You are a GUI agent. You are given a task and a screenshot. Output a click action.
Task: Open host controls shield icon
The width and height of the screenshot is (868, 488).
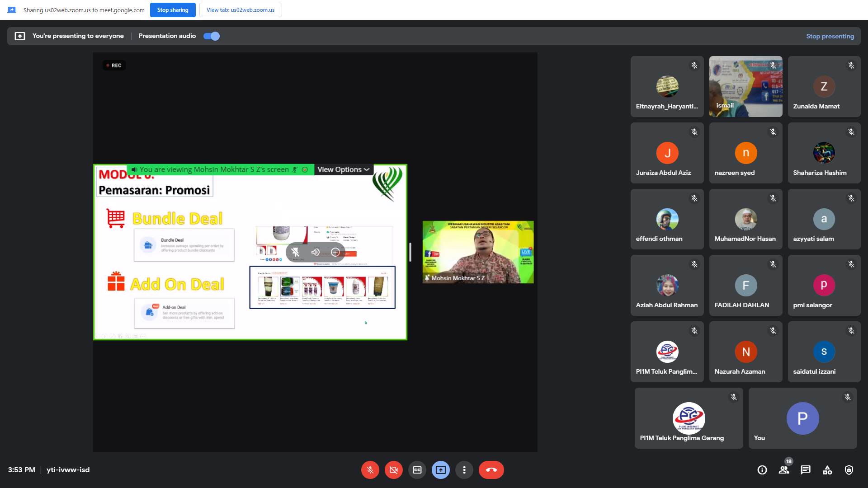pos(849,470)
